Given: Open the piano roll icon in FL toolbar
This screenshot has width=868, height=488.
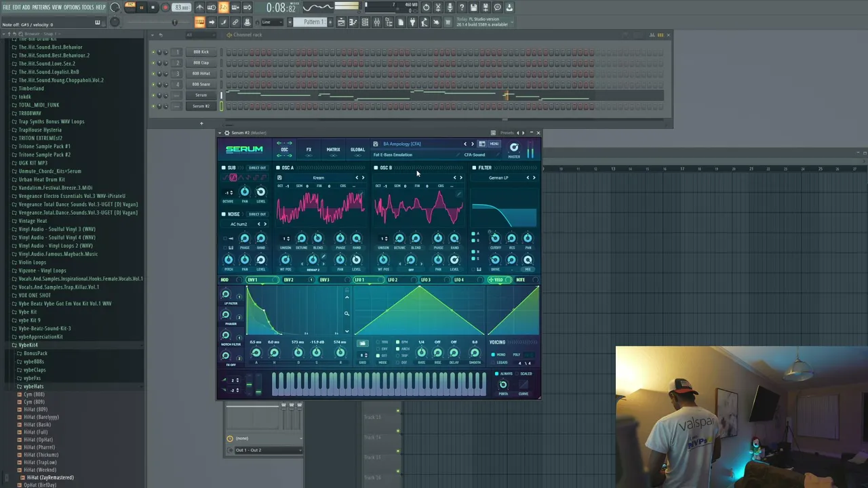Looking at the screenshot, I should point(353,22).
